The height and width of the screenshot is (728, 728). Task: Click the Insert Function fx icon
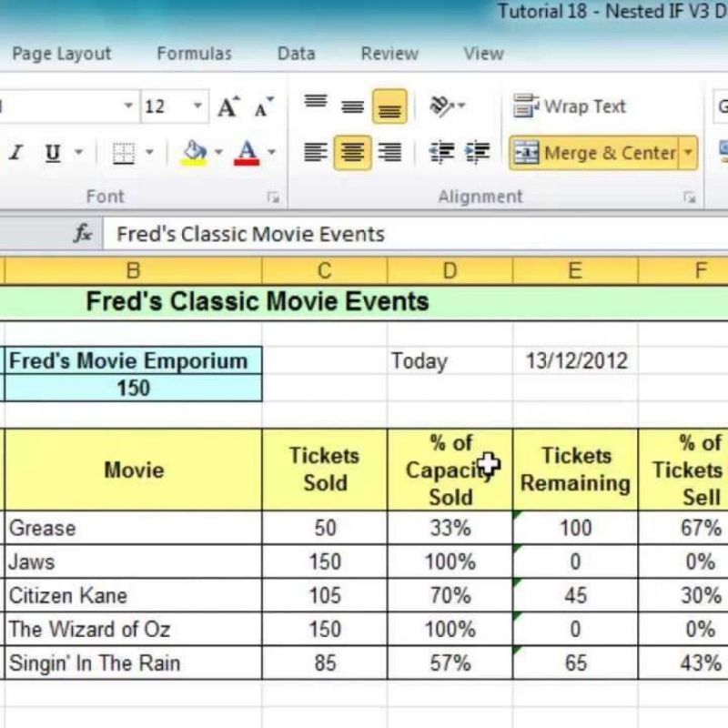(82, 234)
